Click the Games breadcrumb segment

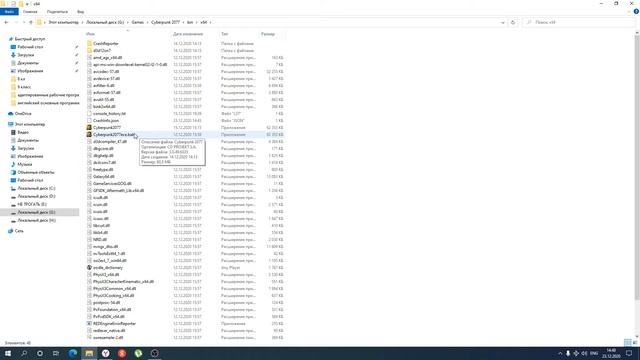pyautogui.click(x=138, y=22)
